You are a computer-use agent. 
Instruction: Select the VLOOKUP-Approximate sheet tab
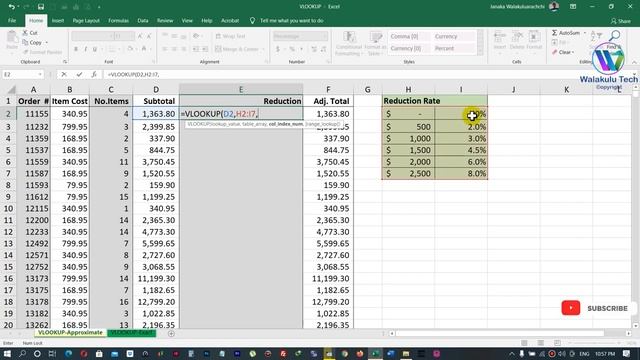point(70,333)
